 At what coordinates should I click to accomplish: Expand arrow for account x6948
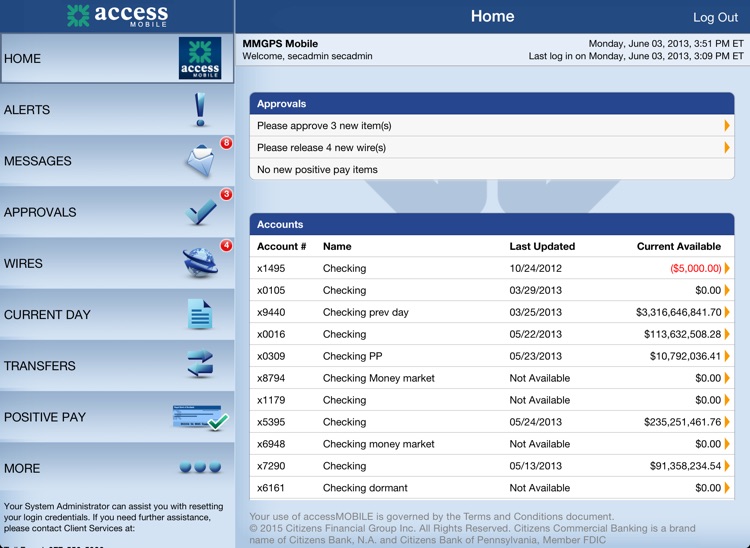[x=727, y=444]
